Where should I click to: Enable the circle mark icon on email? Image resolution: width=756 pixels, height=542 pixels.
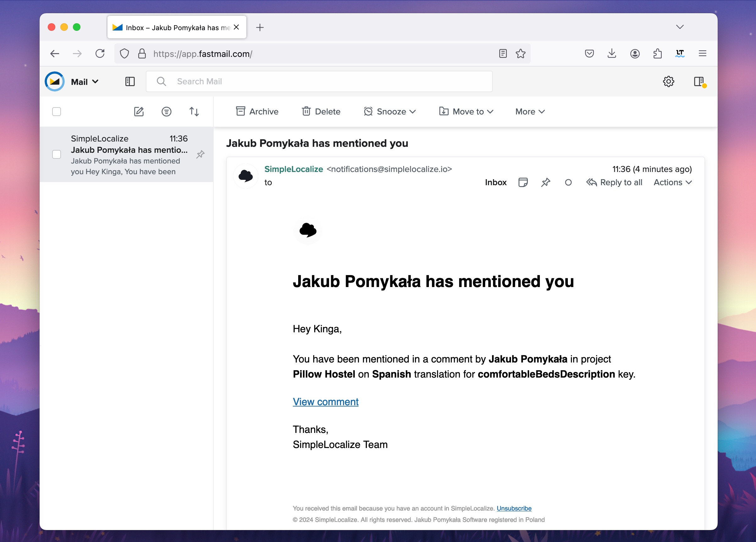[x=567, y=182]
